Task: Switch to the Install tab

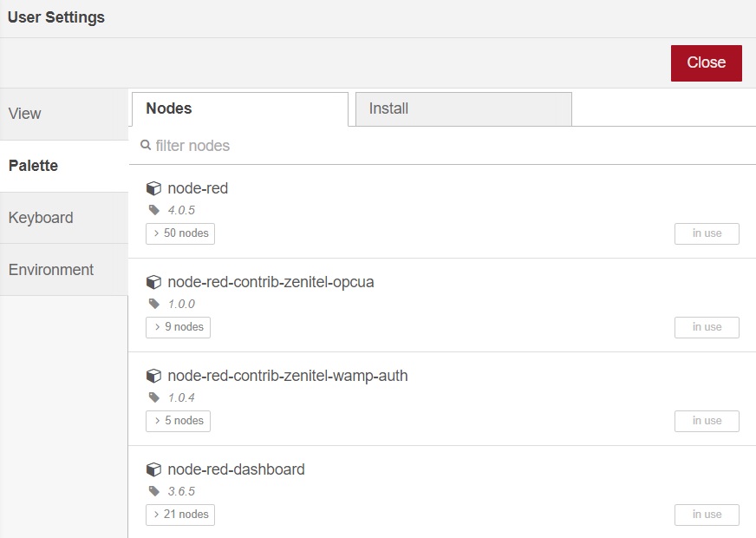Action: click(463, 109)
